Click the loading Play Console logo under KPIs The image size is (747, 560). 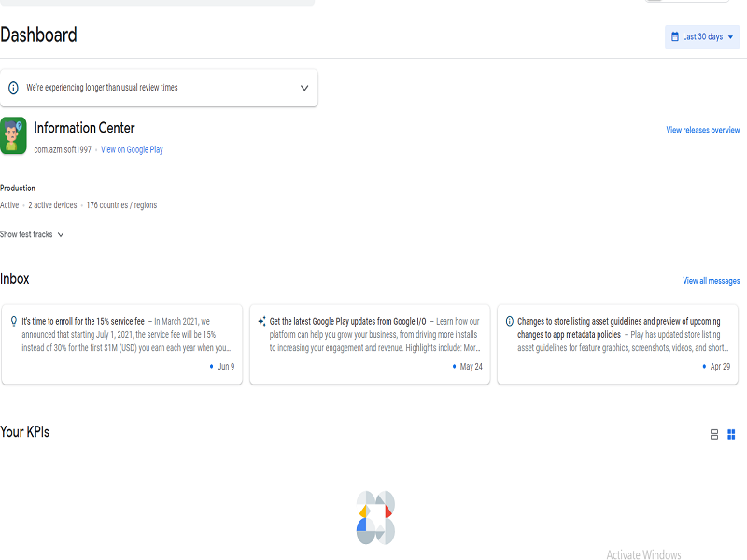coord(375,518)
